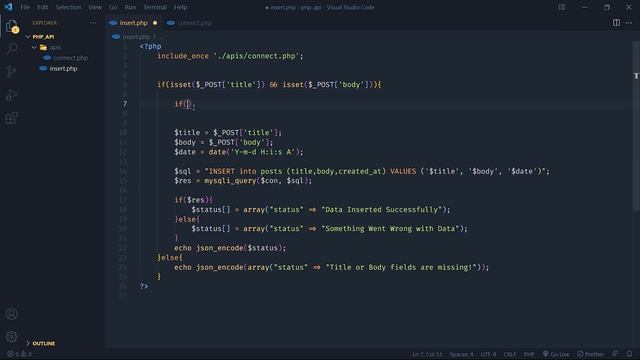Click insert.php in the breadcrumb

tap(136, 37)
